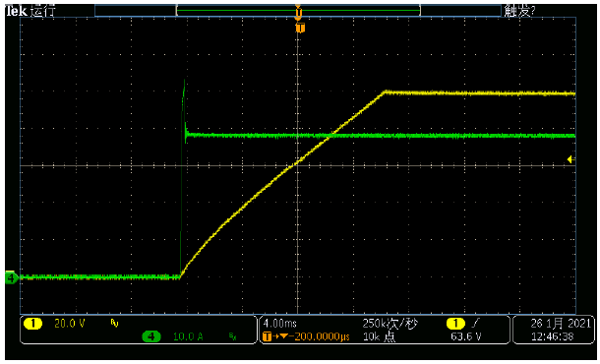Click the 触发? trigger status indicator
600x364 pixels.
click(519, 11)
